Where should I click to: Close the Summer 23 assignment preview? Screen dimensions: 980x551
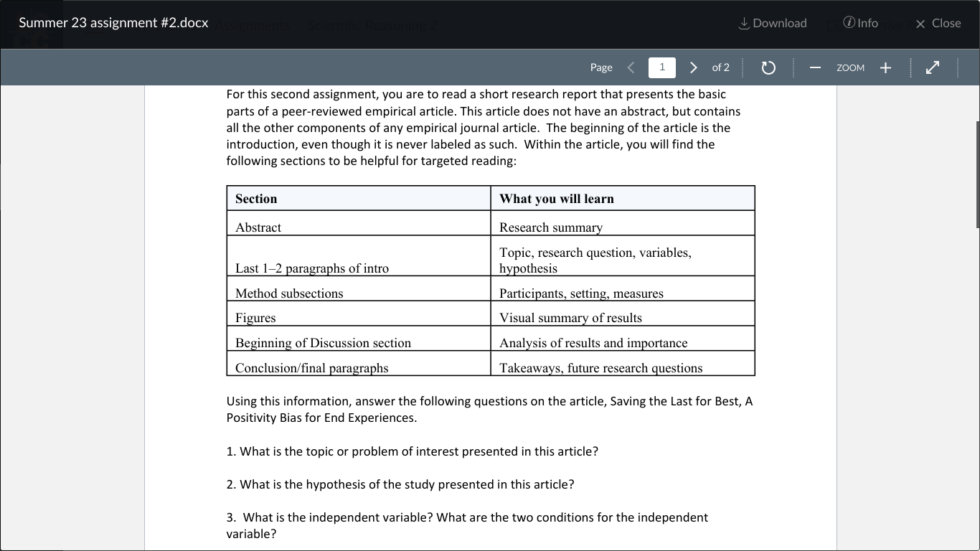point(938,23)
